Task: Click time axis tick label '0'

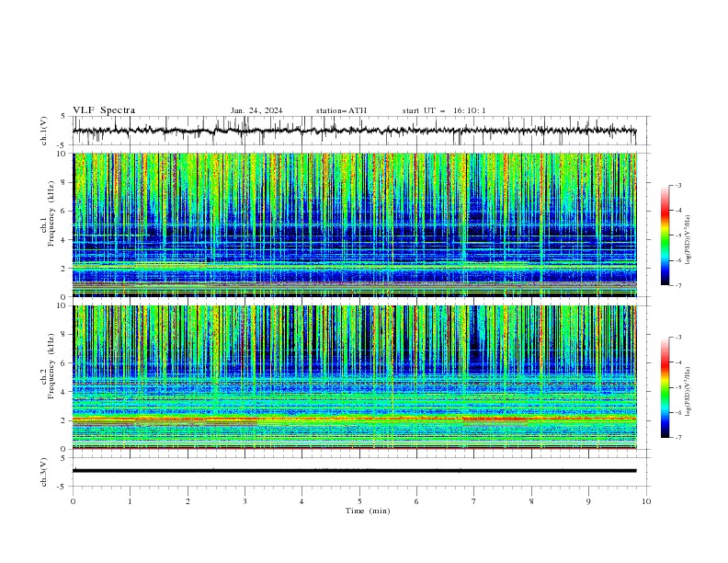Action: 73,501
